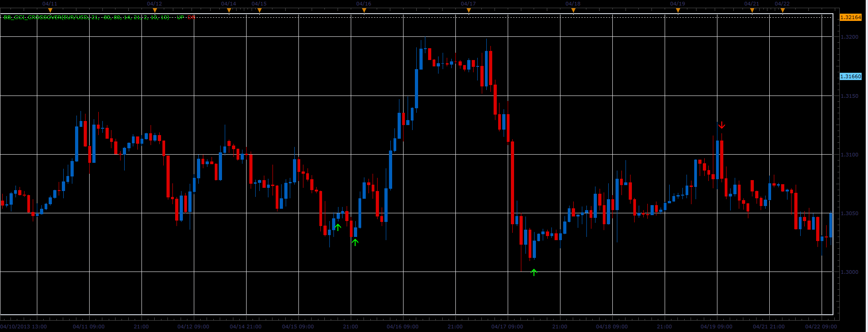Click the 04/16 09:00 time axis label
Image resolution: width=868 pixels, height=332 pixels.
(403, 327)
